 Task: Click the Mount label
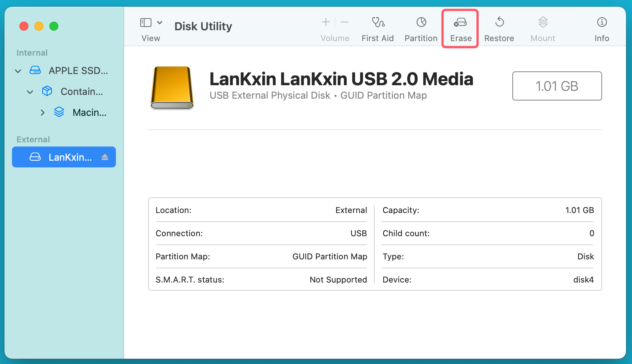543,38
